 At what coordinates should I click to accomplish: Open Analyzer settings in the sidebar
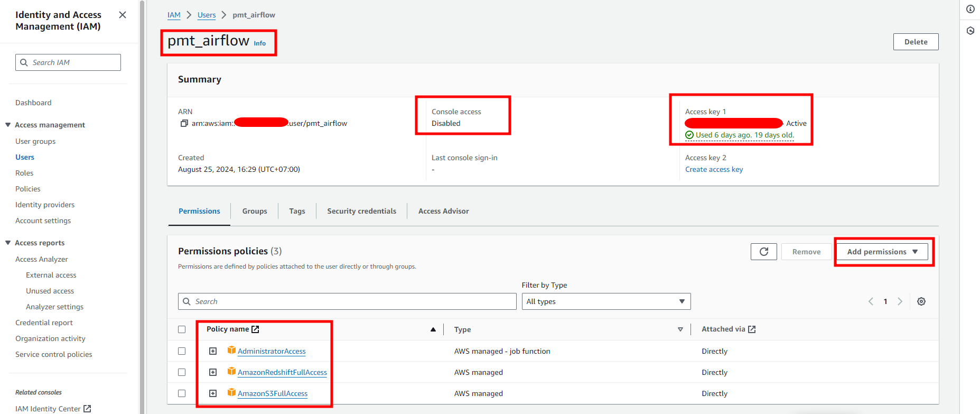point(54,307)
